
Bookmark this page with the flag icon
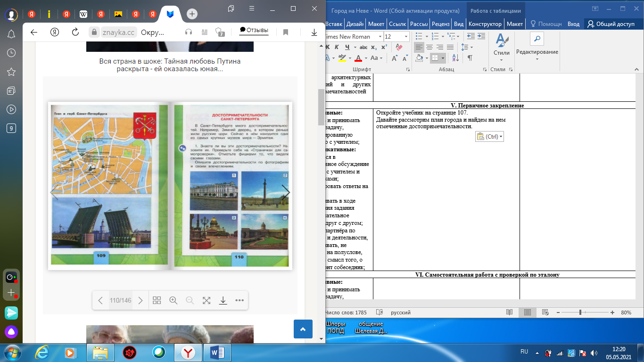tap(286, 32)
